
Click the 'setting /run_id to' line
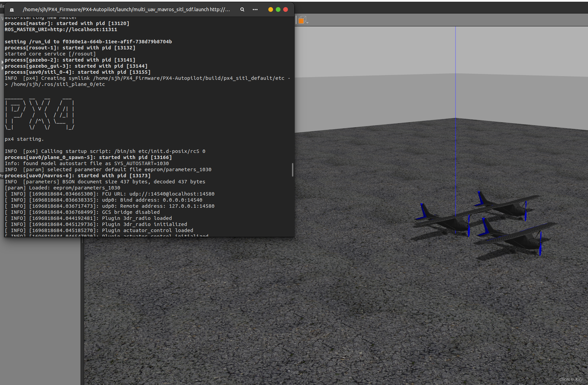(88, 42)
